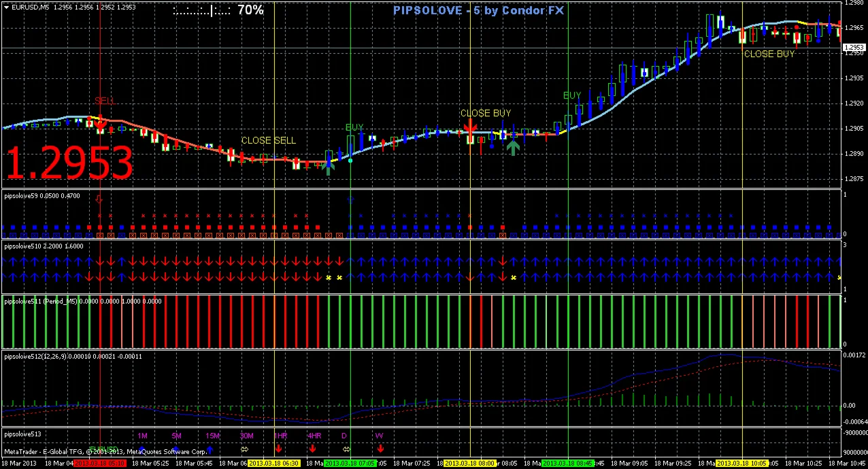The height and width of the screenshot is (469, 868).
Task: Click the green up arrow after CLOSE BUY cross
Action: pos(514,146)
